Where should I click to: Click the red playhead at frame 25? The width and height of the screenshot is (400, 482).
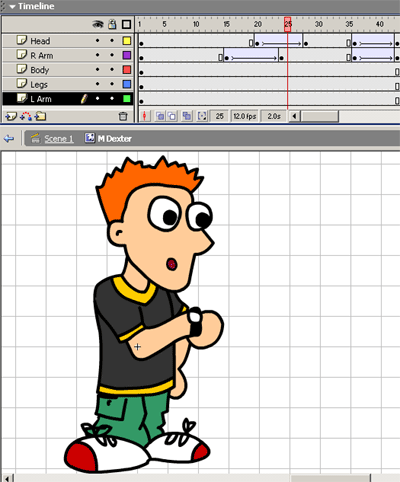coord(288,25)
